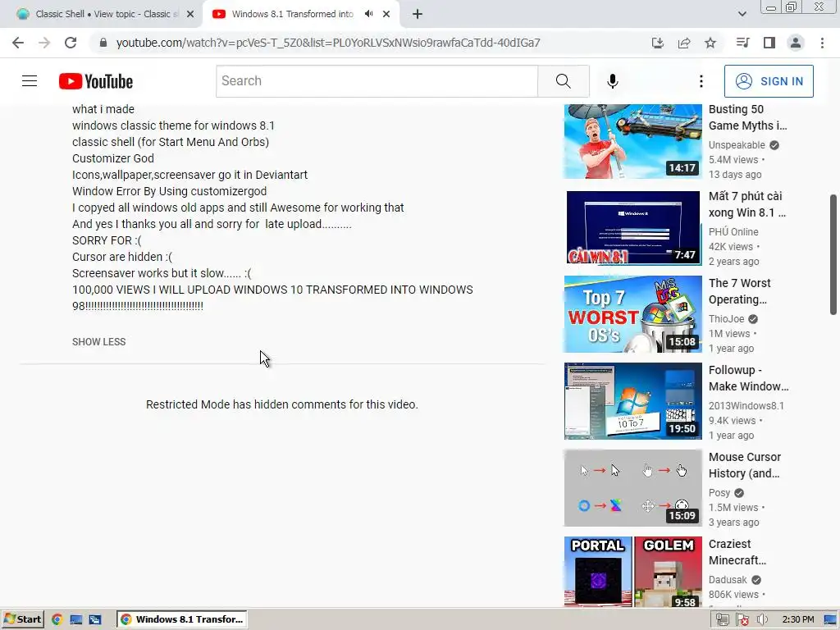Screen dimensions: 840x630
Task: Open YouTube hamburger guide menu
Action: [x=30, y=81]
